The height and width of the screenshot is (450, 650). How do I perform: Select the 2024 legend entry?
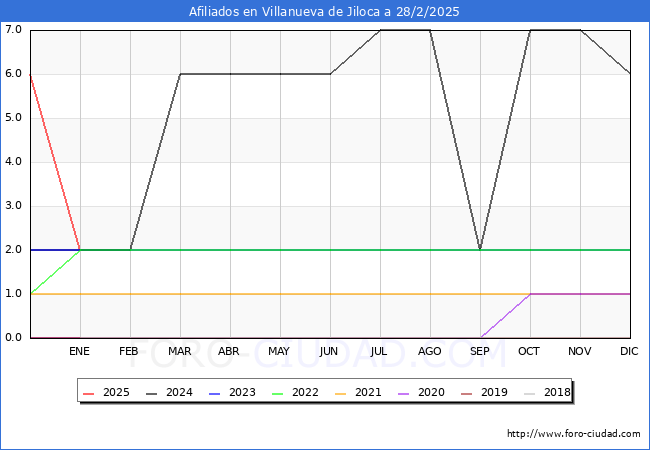tap(170, 392)
